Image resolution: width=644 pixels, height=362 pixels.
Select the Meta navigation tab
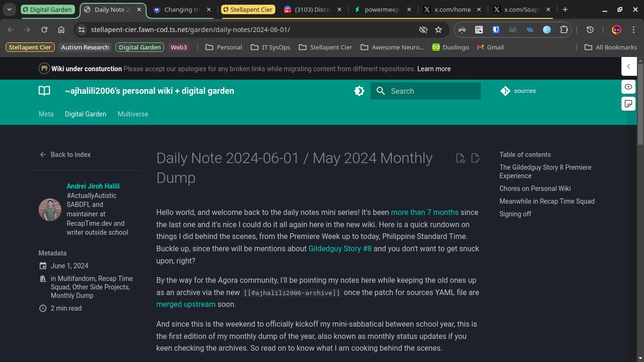point(46,114)
